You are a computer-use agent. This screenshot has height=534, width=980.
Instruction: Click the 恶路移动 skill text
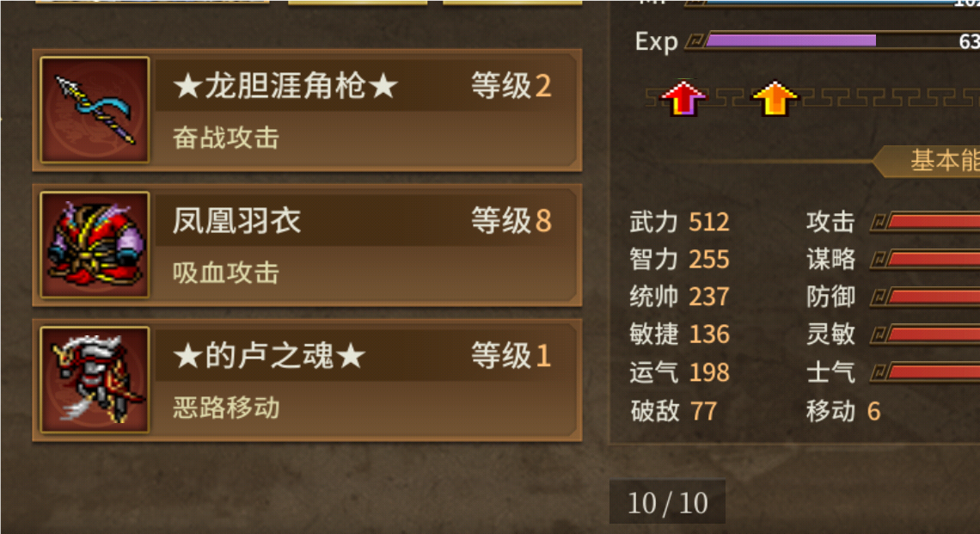pos(225,408)
